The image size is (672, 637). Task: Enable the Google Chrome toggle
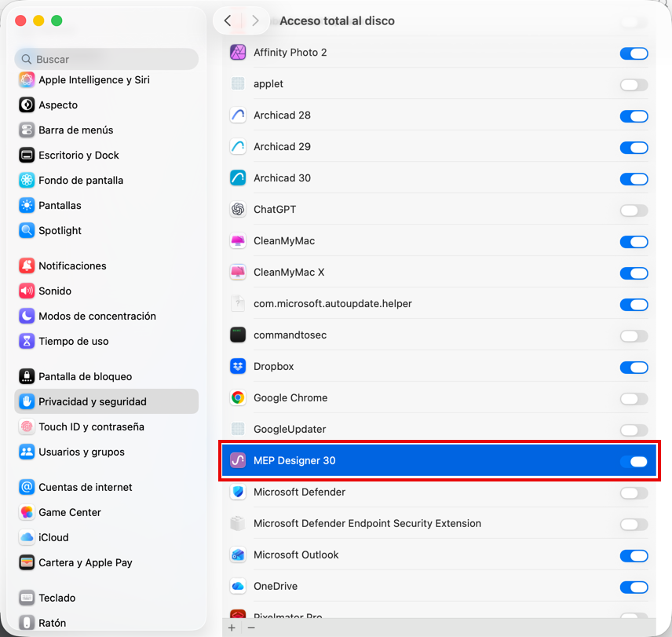point(634,399)
